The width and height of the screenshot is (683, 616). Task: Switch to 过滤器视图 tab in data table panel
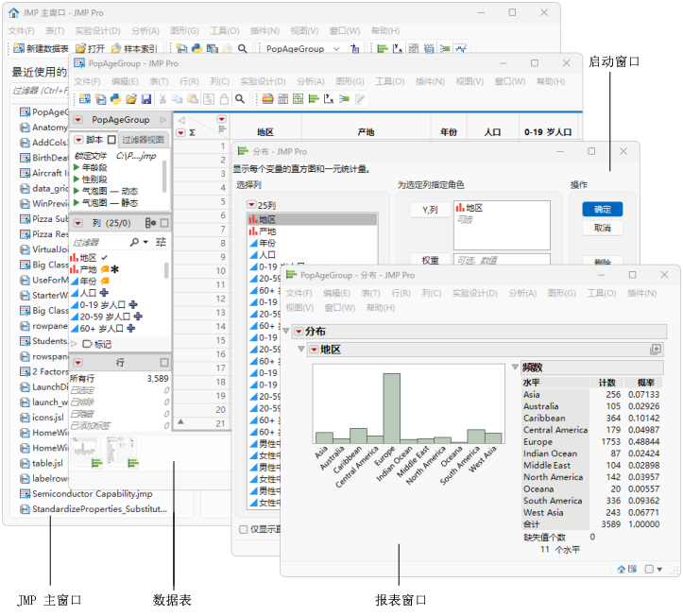(143, 140)
